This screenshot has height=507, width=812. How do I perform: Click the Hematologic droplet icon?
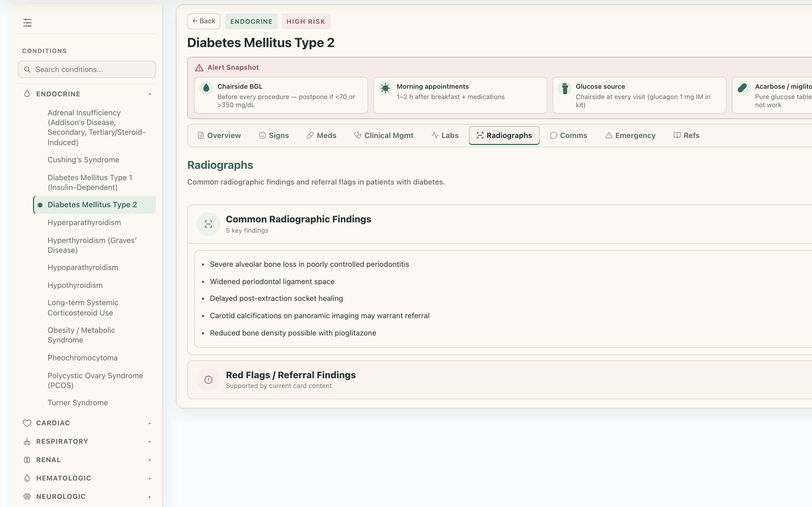tap(27, 478)
